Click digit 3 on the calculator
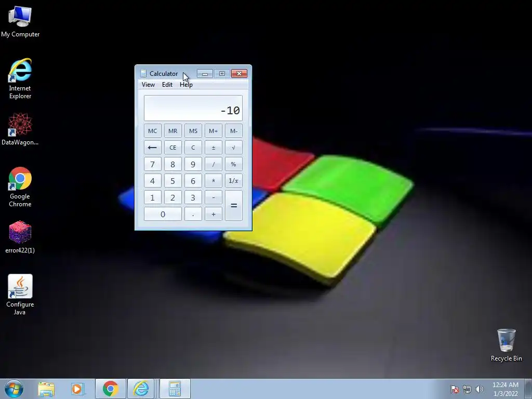Image resolution: width=532 pixels, height=399 pixels. point(193,197)
